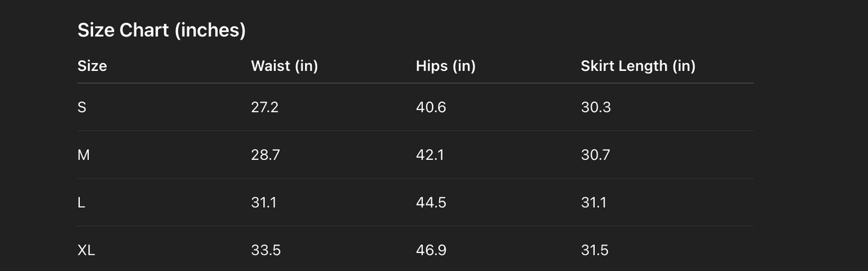Image resolution: width=868 pixels, height=271 pixels.
Task: Select the 40.6 hips value
Action: [431, 108]
